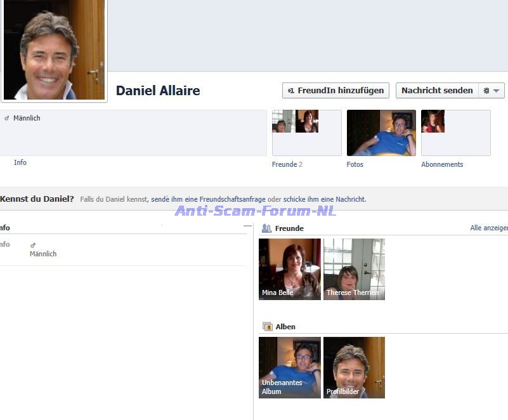Screen dimensions: 508x420
Task: Click the FreundIn hinzufügen button
Action: [x=335, y=91]
